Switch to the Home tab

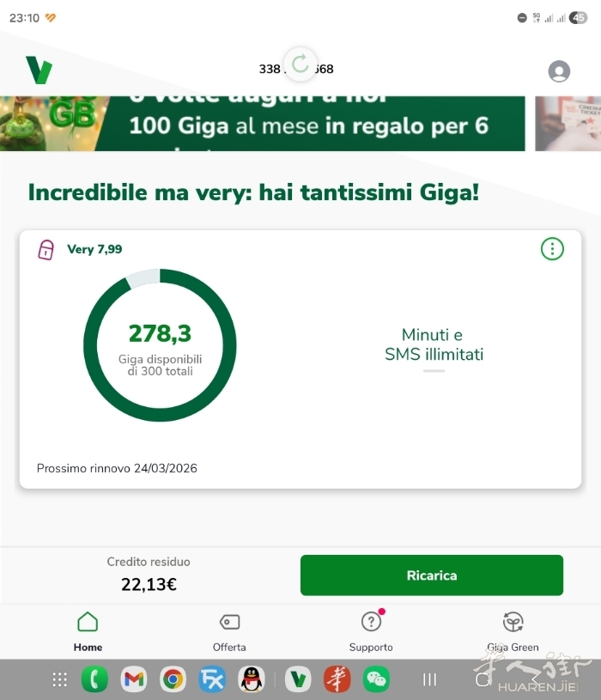click(x=88, y=631)
